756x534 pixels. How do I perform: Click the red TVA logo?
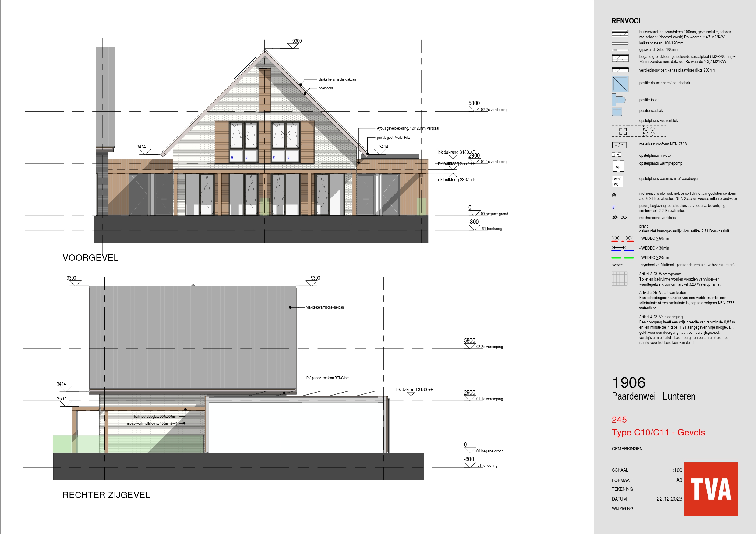tap(711, 489)
